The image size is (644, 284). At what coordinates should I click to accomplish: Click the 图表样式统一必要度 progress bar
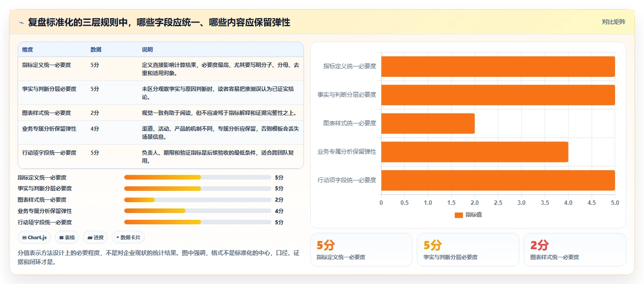pos(198,200)
